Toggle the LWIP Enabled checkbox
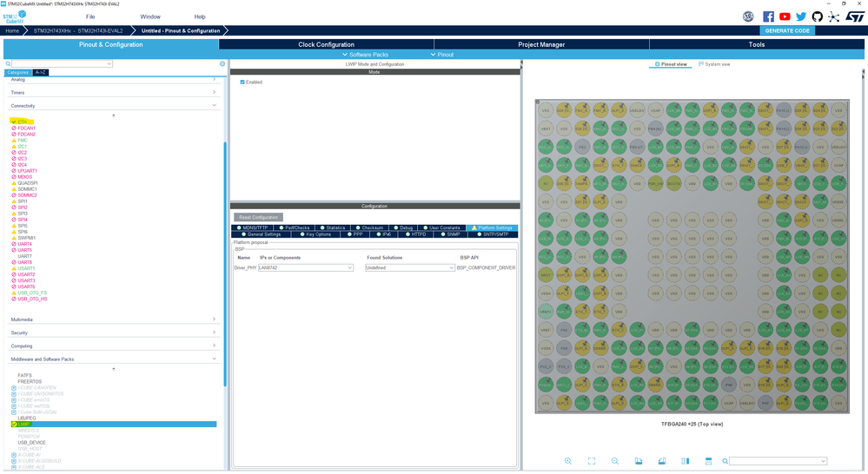This screenshot has width=868, height=474. (x=242, y=82)
